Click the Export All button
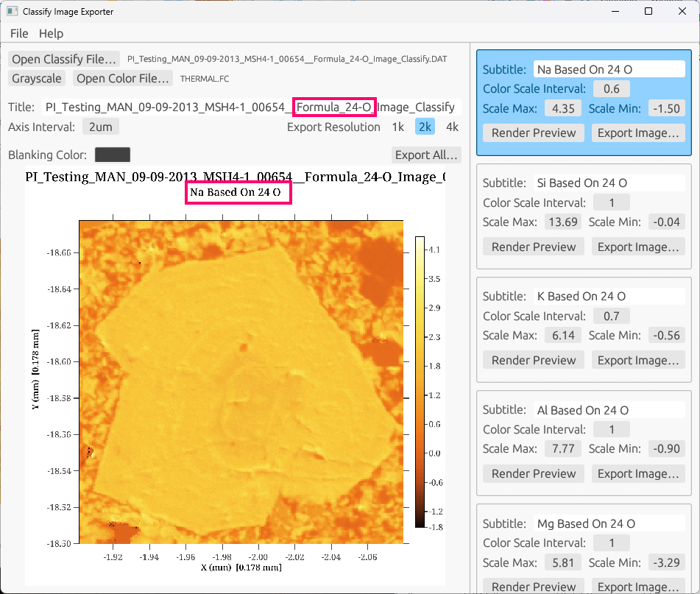Screen dimensions: 700x594 427,155
